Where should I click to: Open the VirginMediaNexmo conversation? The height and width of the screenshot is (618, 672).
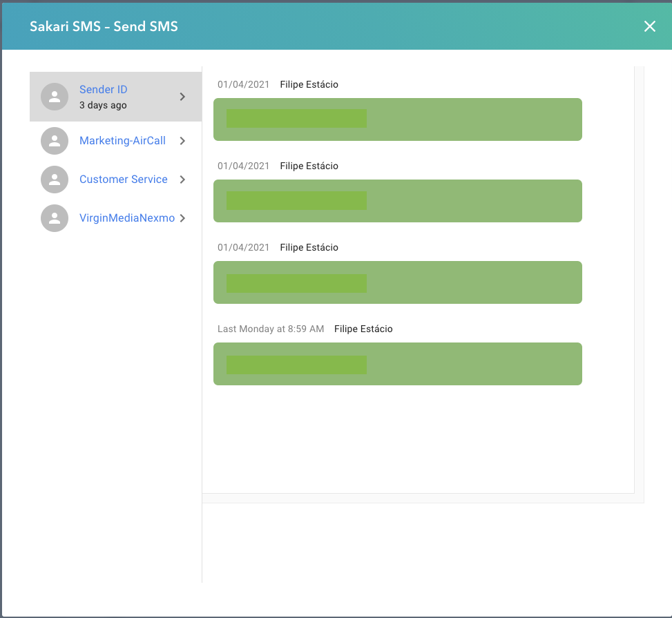116,218
